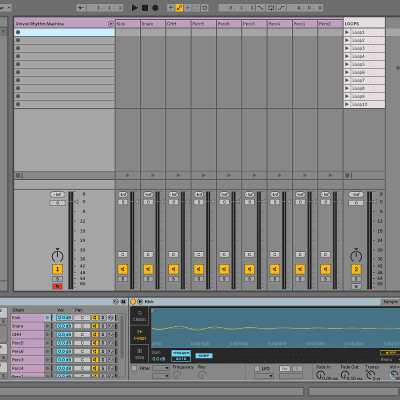
Task: Disarm the red record arm button
Action: click(x=57, y=286)
